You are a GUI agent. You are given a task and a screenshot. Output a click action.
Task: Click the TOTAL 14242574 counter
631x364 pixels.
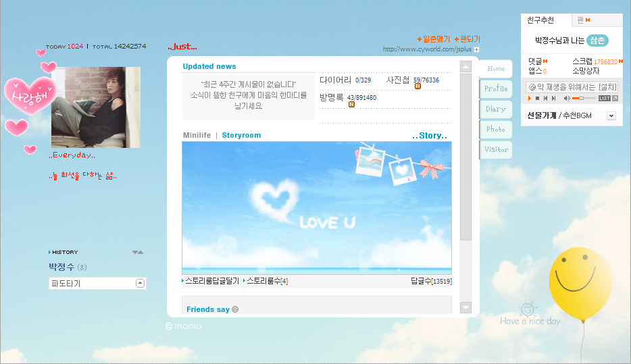pyautogui.click(x=119, y=46)
